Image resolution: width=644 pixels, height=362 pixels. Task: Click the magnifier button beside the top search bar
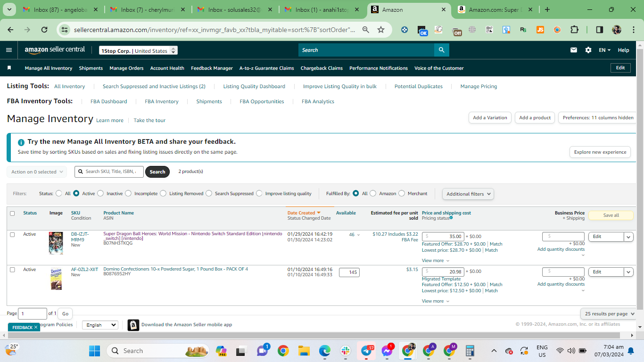pyautogui.click(x=441, y=50)
